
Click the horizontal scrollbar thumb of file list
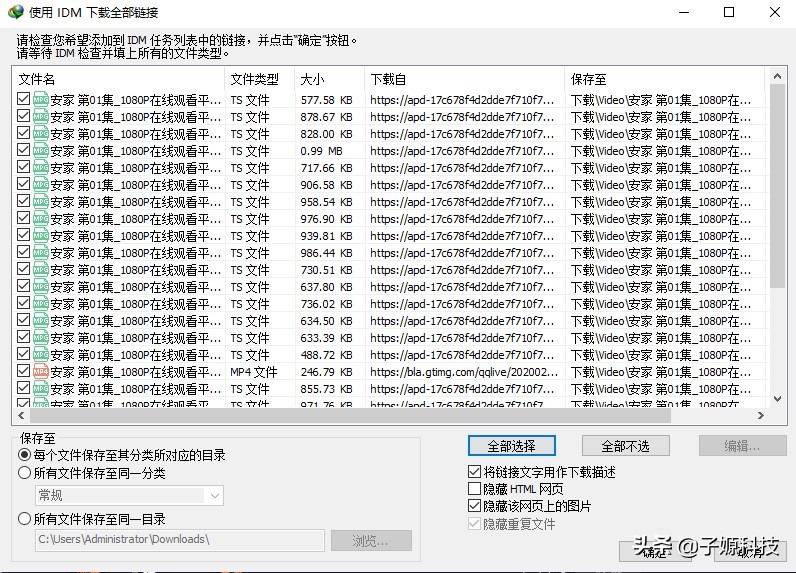pos(350,415)
